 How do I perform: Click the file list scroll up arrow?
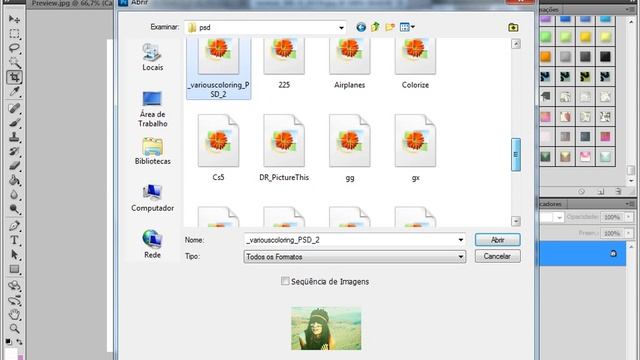(x=516, y=44)
